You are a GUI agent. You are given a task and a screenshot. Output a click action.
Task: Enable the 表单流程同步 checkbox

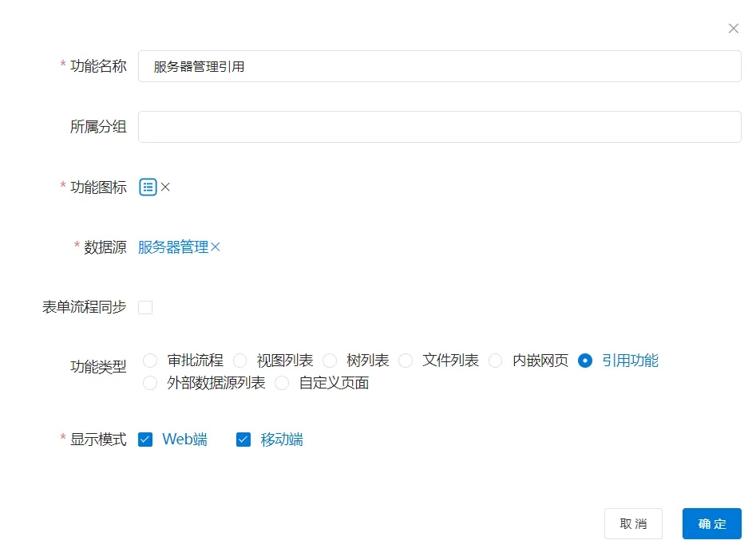(x=145, y=307)
